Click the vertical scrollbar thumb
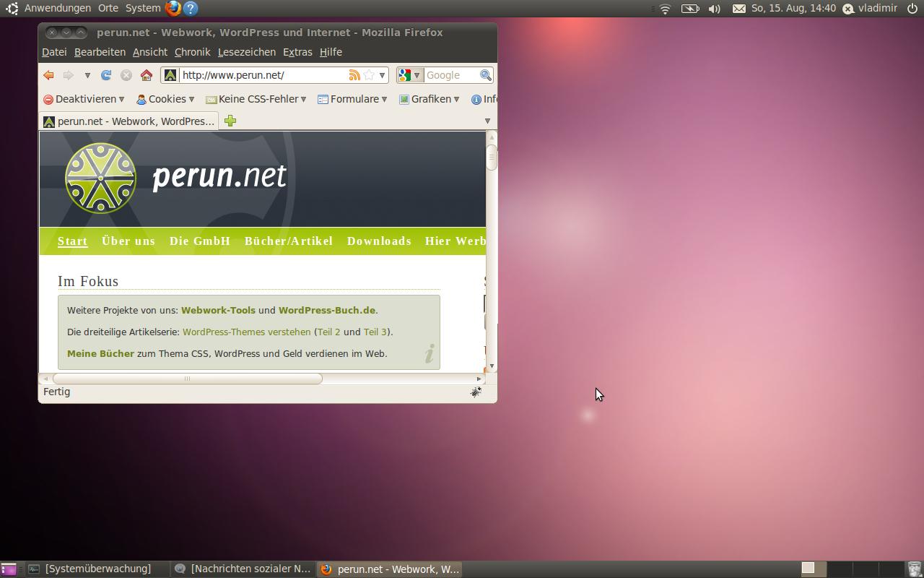 pos(492,158)
